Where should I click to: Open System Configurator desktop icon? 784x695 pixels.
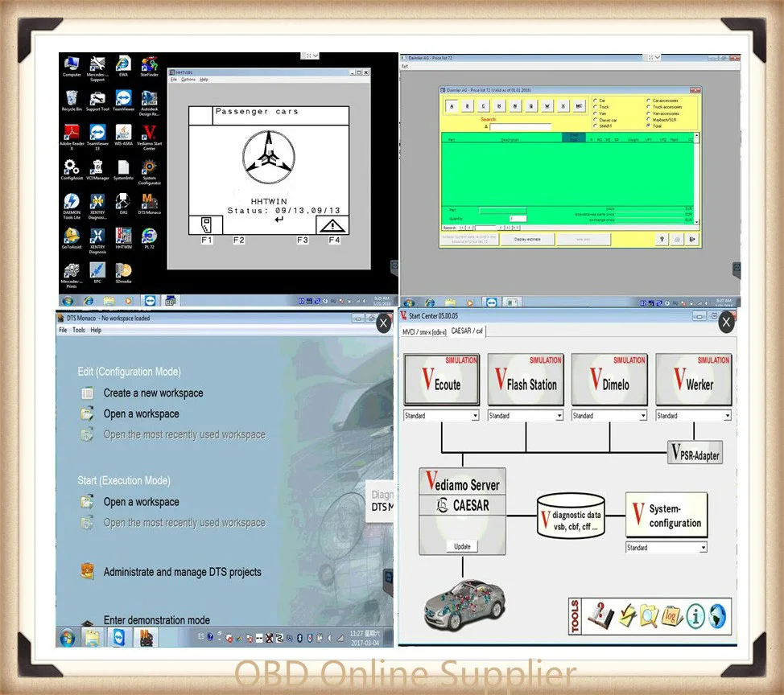149,172
